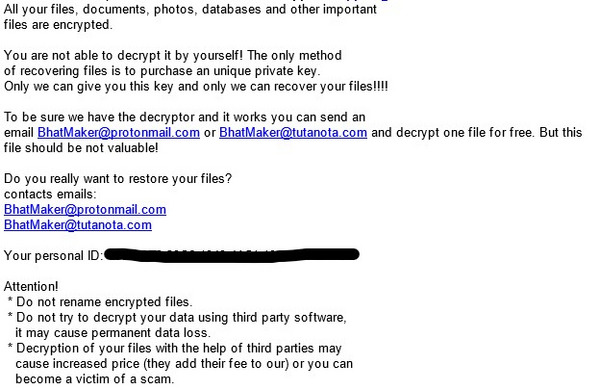Click the 'become a victim of a scam.' line
Viewport: 600px width, 390px height.
(95, 379)
